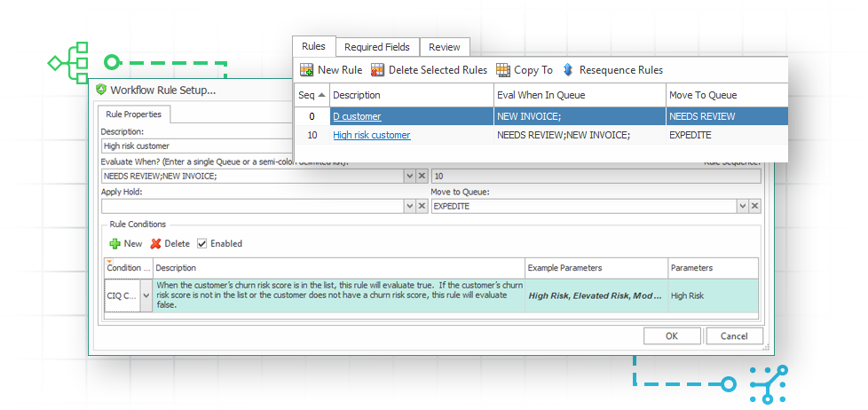Image resolution: width=868 pixels, height=410 pixels.
Task: Open the Required Fields tab
Action: tap(377, 47)
